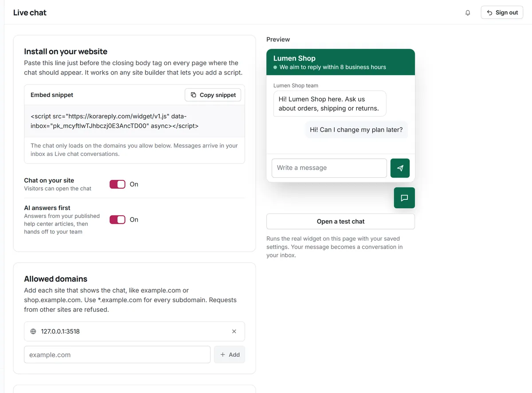532x393 pixels.
Task: Click the Lumen Shop team sender label
Action: pyautogui.click(x=296, y=86)
